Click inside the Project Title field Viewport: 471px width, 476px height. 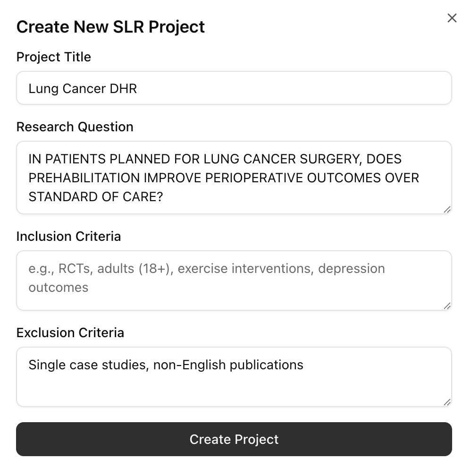234,88
